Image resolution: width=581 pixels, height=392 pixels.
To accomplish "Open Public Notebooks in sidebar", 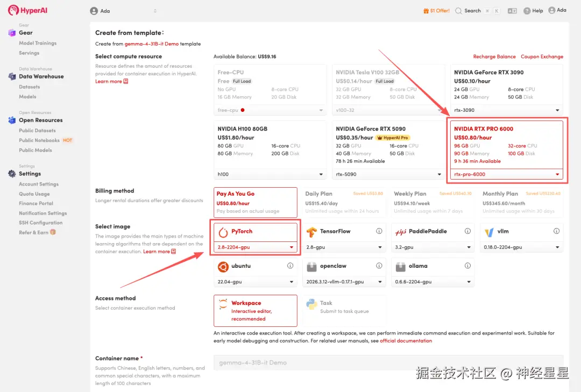I will pos(39,140).
